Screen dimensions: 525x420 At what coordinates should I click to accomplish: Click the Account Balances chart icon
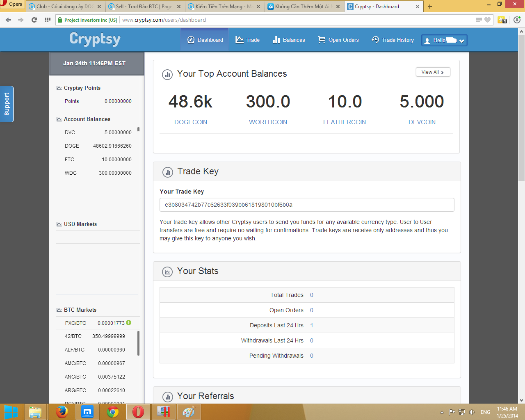59,119
